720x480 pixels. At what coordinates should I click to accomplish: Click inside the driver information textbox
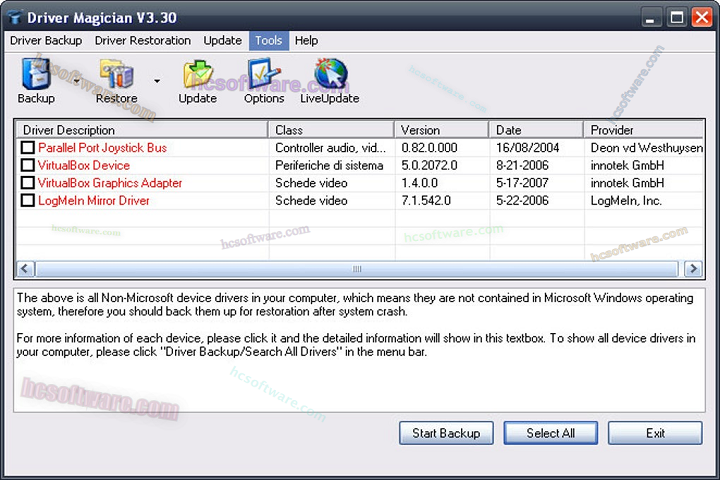(x=360, y=350)
